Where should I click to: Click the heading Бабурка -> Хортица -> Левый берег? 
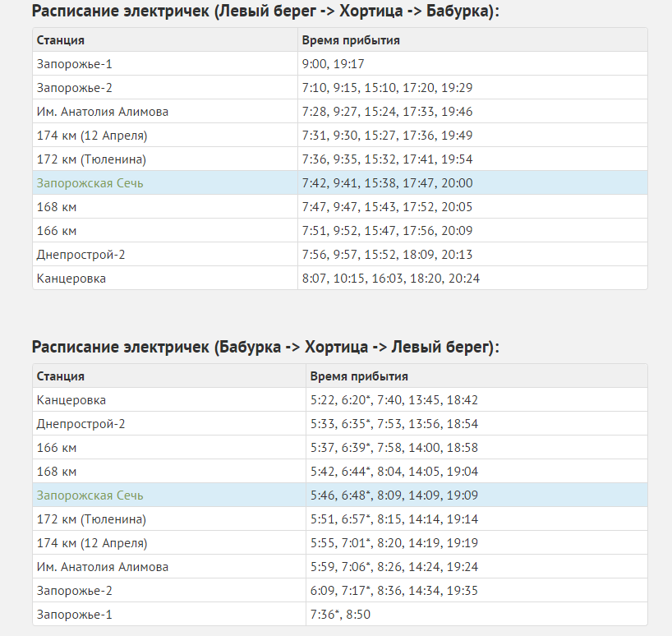click(x=265, y=347)
